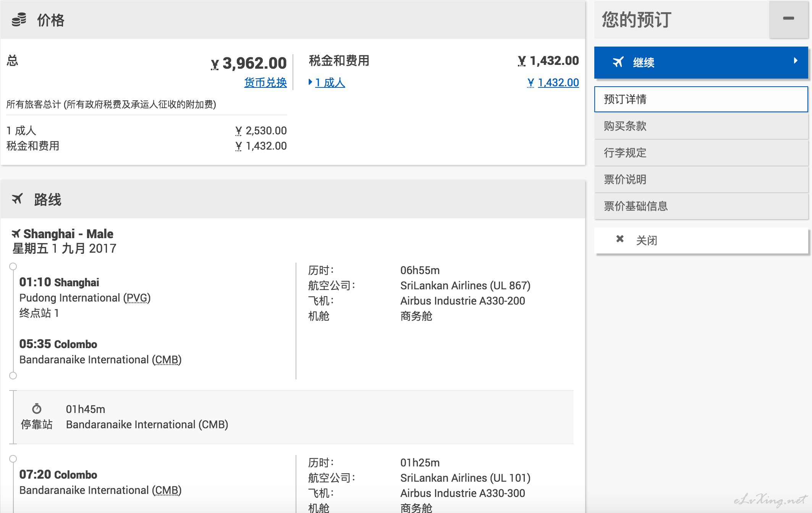The height and width of the screenshot is (513, 812).
Task: Continue booking with 继续 button
Action: tap(701, 63)
